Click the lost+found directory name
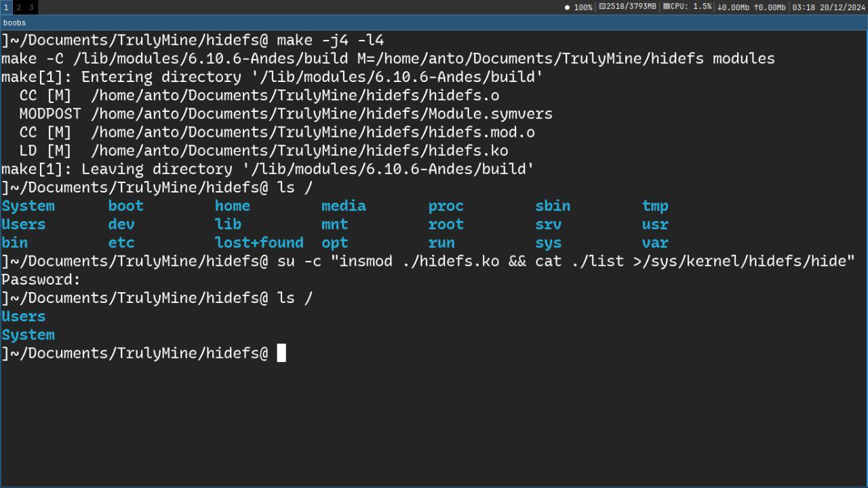 point(259,243)
